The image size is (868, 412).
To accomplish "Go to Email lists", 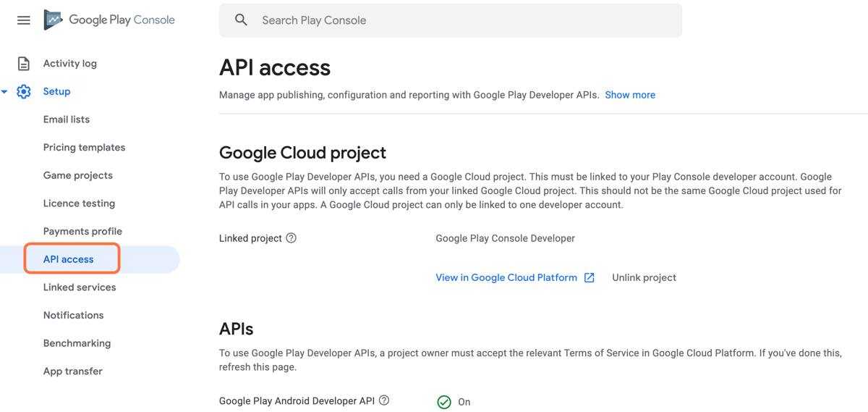I will tap(67, 119).
